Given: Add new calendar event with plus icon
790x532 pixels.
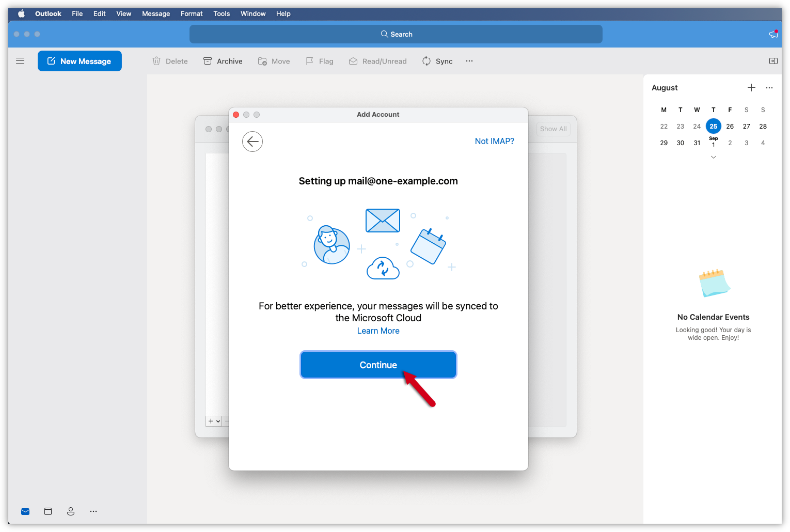Looking at the screenshot, I should coord(751,88).
